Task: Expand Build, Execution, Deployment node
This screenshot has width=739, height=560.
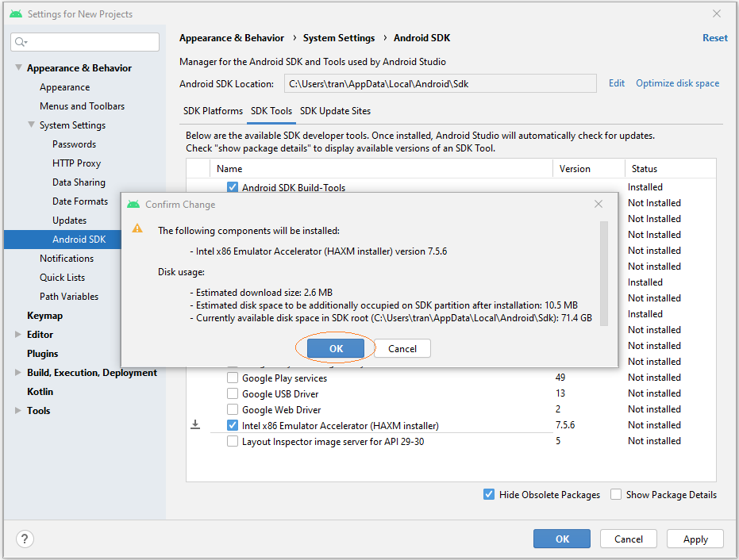Action: point(18,373)
